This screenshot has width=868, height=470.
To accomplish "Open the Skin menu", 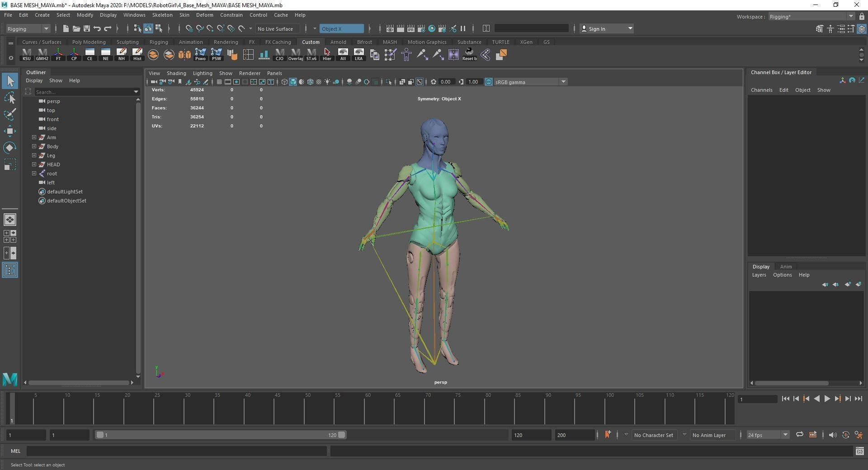I will click(x=184, y=15).
